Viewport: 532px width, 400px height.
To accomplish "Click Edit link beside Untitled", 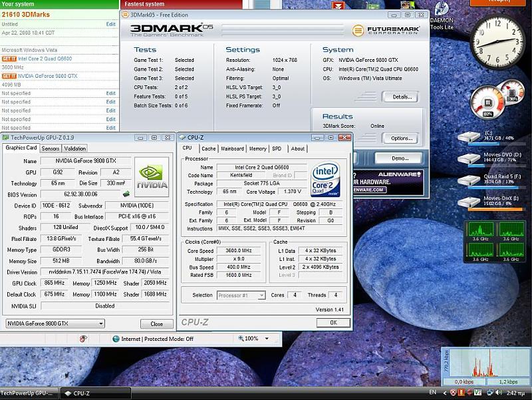I will [110, 24].
